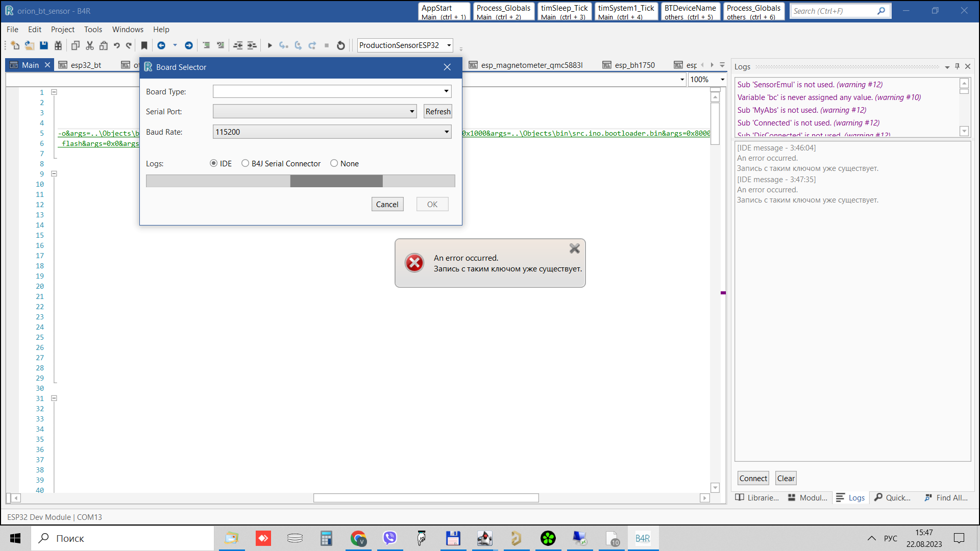Screen dimensions: 980x551
Task: Open the Edit menu
Action: (35, 30)
